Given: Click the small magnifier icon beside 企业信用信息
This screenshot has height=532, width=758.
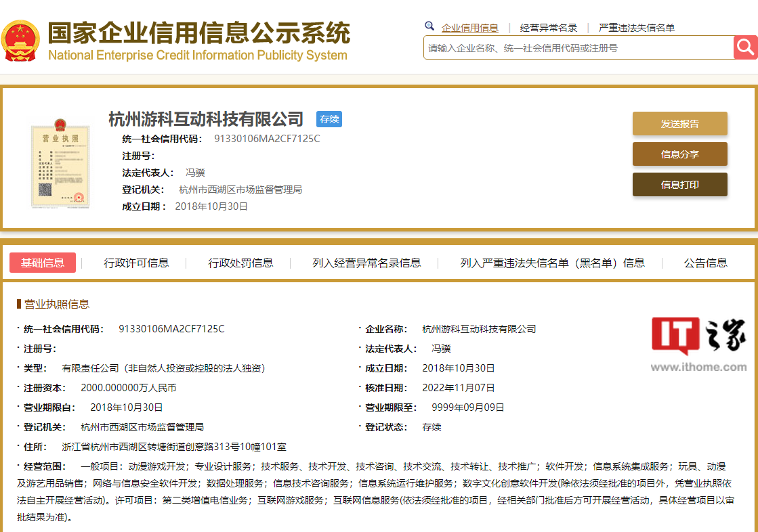Looking at the screenshot, I should [429, 26].
